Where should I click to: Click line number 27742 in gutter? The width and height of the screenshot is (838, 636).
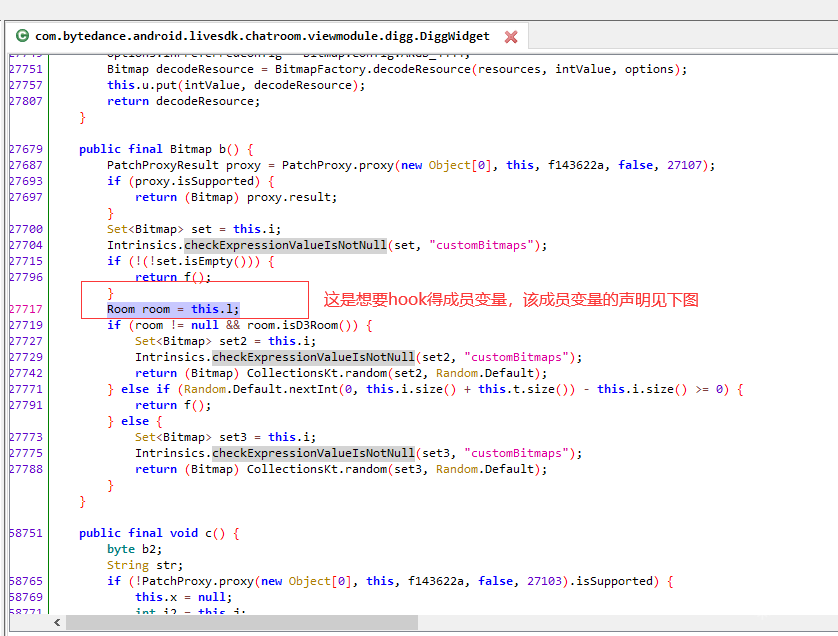coord(26,374)
